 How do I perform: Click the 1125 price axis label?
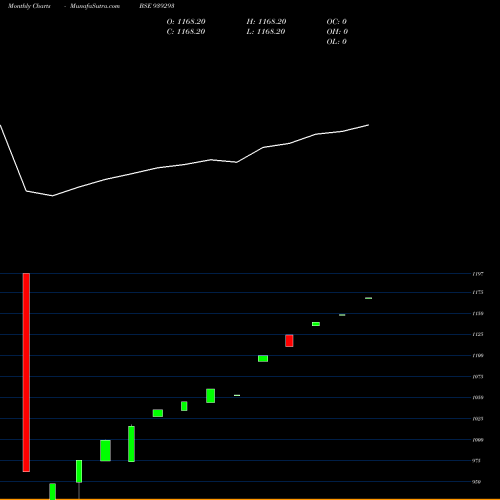tap(478, 334)
